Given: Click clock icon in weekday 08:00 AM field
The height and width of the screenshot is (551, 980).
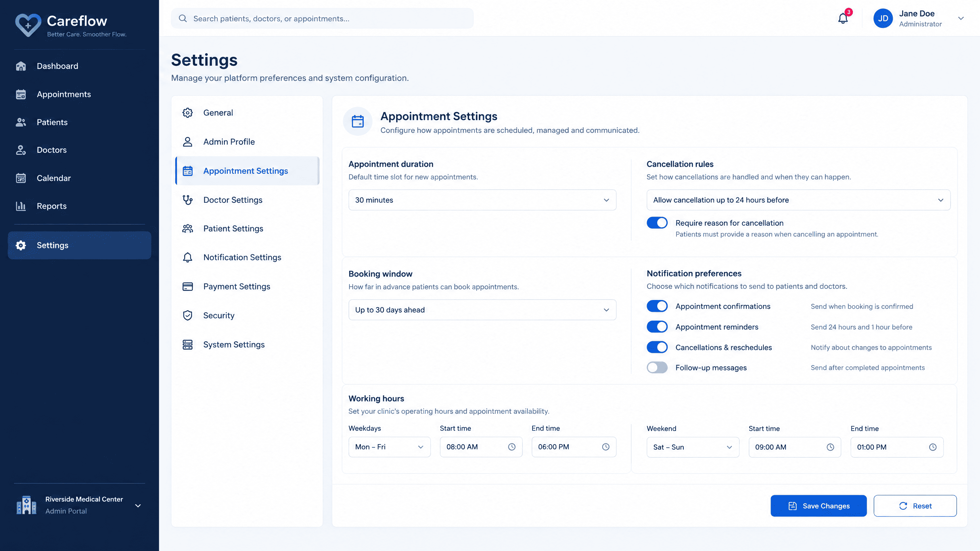Looking at the screenshot, I should 512,447.
